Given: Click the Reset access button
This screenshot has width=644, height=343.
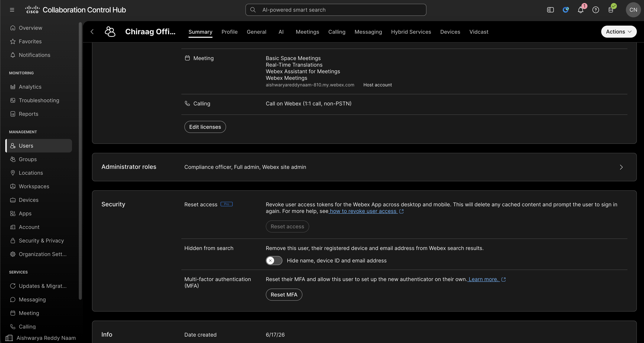Looking at the screenshot, I should coord(287,226).
